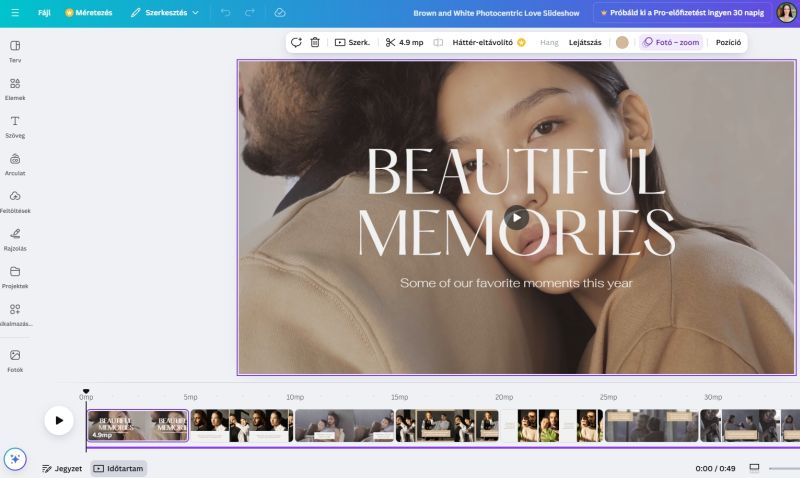Open Háttér-eltávolító background remover

[488, 42]
